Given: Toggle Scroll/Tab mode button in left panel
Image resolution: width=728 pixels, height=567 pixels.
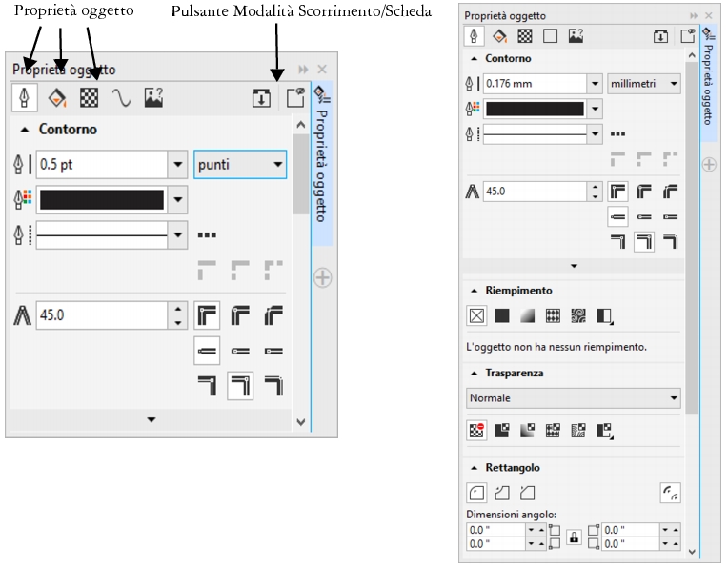Looking at the screenshot, I should 259,98.
